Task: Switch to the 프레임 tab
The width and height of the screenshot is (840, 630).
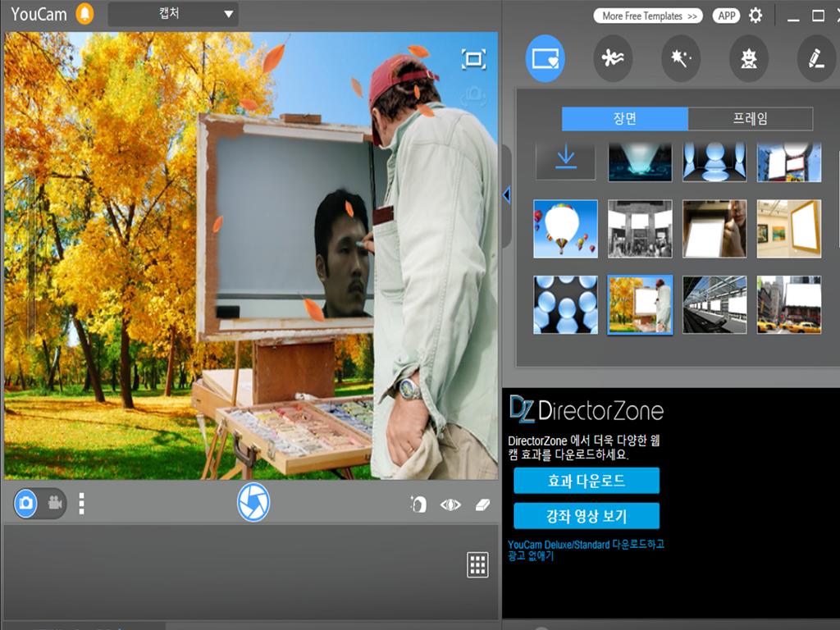Action: 750,118
